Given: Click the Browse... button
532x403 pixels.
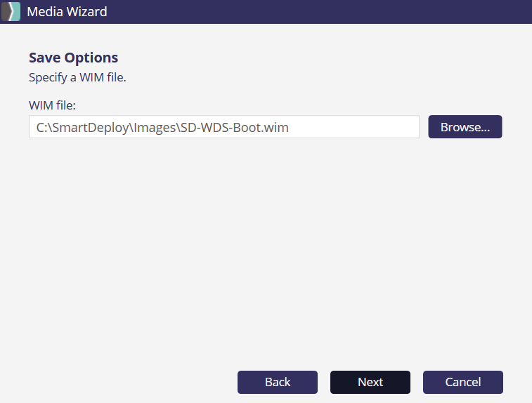Looking at the screenshot, I should coord(465,127).
